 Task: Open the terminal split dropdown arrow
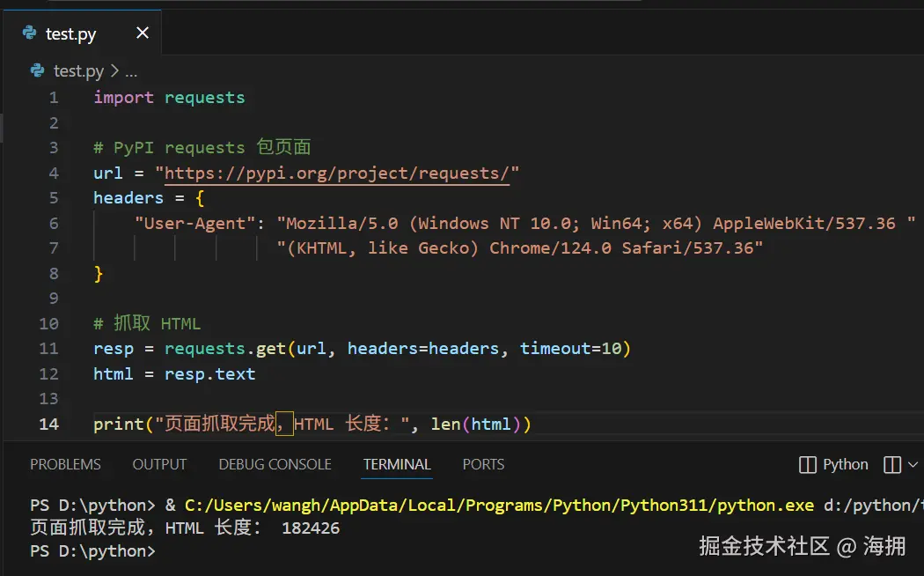click(x=913, y=464)
